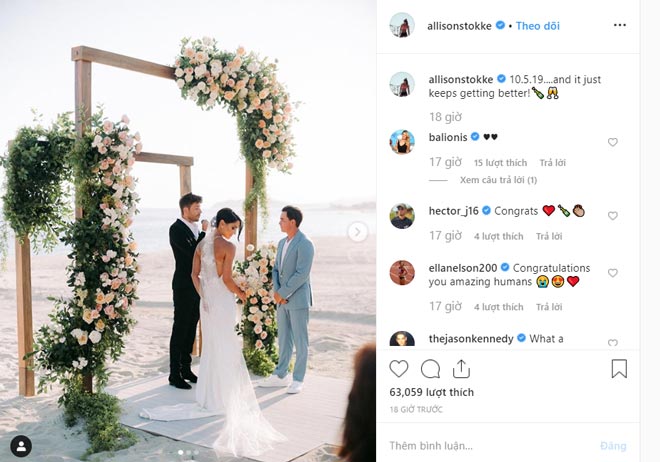View '63,059 lượt thích' likes list
Screen dimensions: 660x462
(x=431, y=392)
